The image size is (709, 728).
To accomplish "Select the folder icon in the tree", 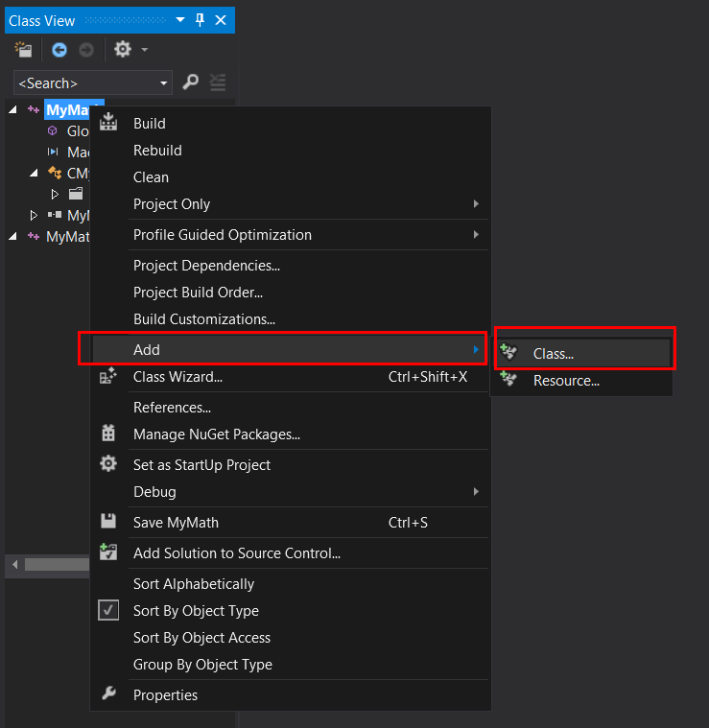I will click(76, 194).
